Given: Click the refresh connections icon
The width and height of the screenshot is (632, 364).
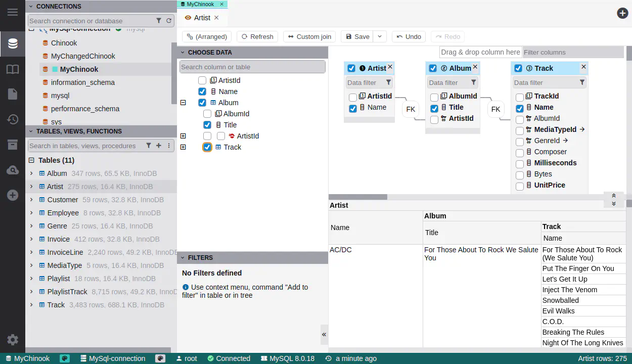Looking at the screenshot, I should pos(169,21).
